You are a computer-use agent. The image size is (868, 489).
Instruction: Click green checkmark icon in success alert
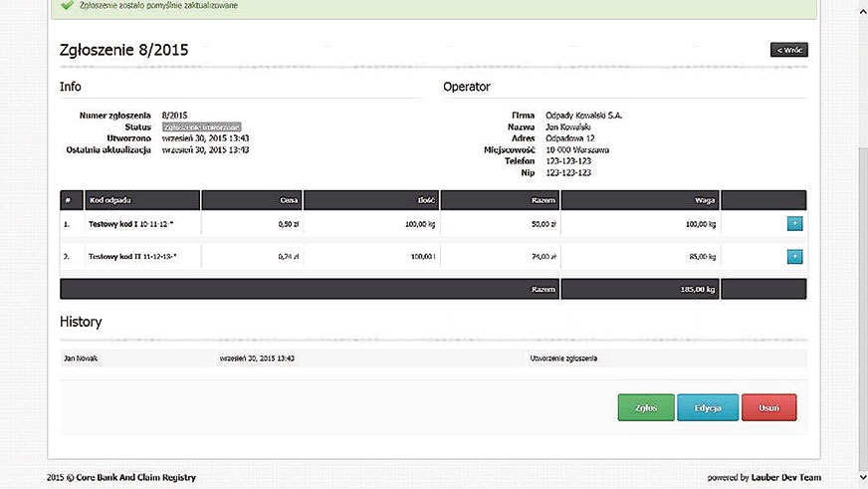point(66,5)
